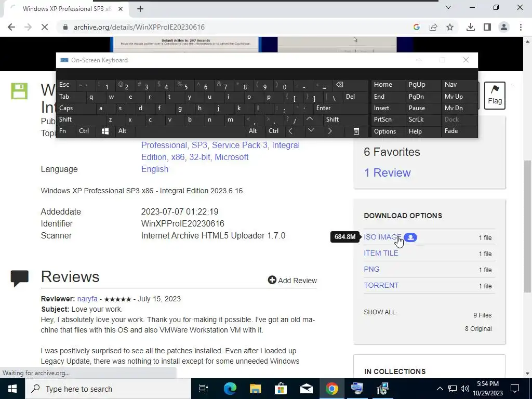Open on-screen keyboard Options
The width and height of the screenshot is (532, 399).
click(388, 131)
